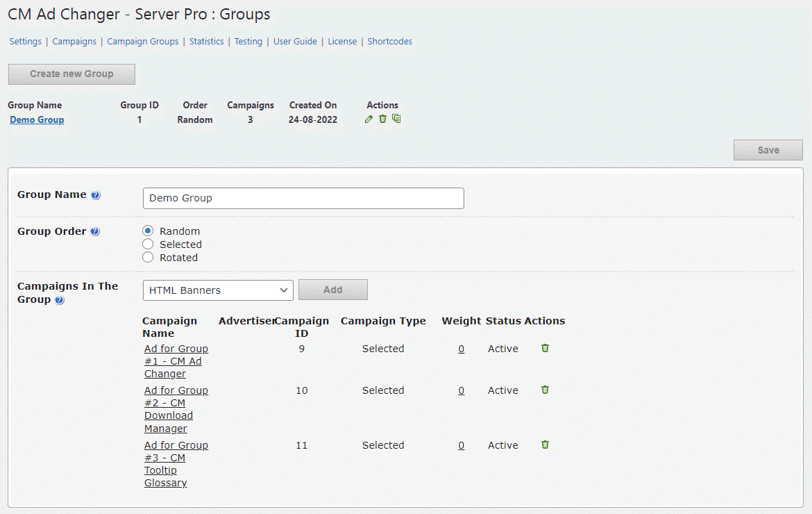Screen dimensions: 812x514
Task: Edit weight value of campaign ID 9
Action: pyautogui.click(x=462, y=349)
